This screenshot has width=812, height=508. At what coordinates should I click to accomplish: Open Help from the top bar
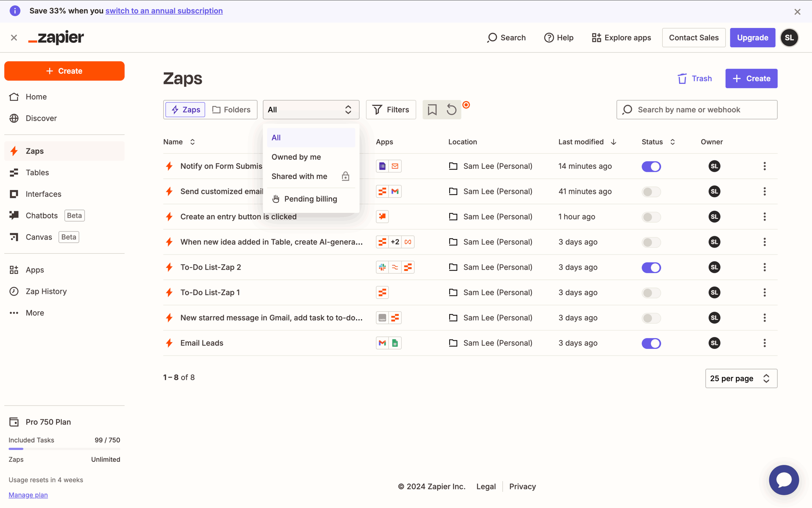tap(559, 38)
